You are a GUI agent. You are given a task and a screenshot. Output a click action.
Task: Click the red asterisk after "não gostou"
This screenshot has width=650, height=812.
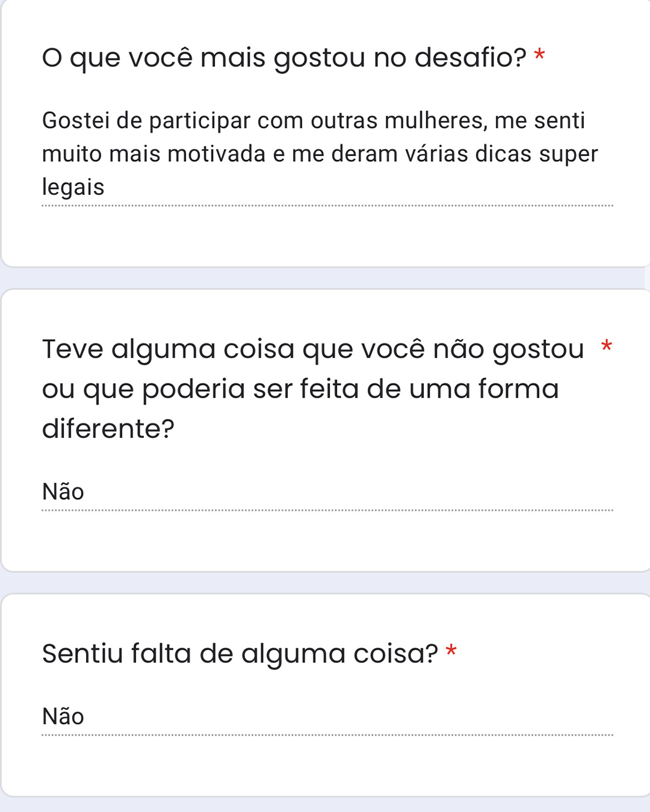pyautogui.click(x=607, y=346)
